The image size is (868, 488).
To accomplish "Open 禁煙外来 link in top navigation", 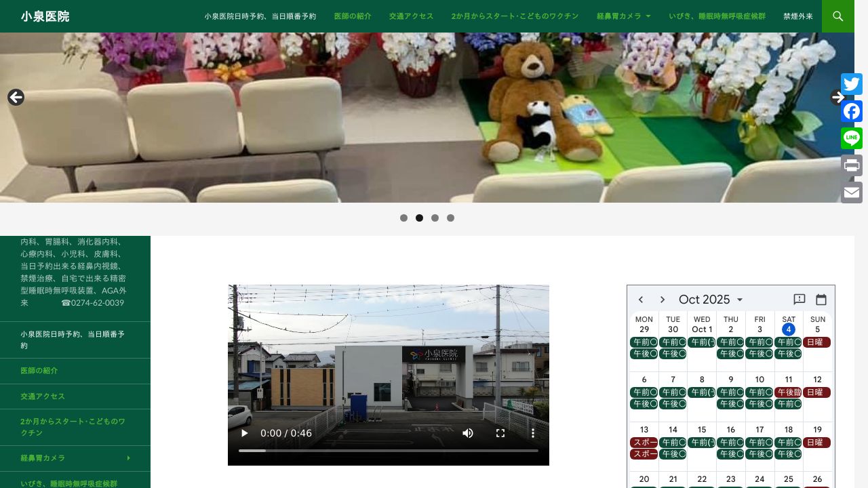I will (x=797, y=16).
